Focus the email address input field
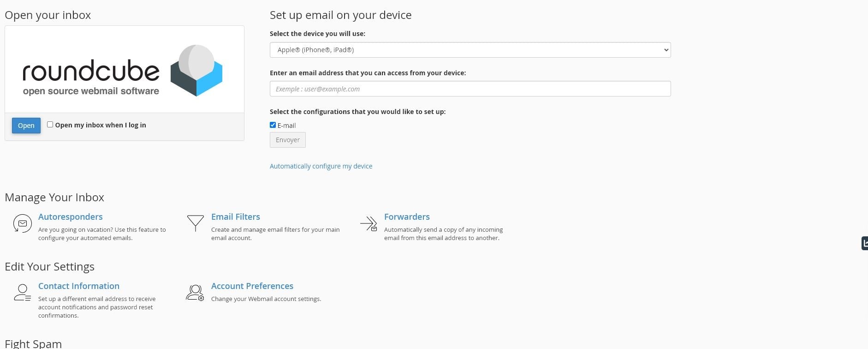The width and height of the screenshot is (868, 349). pos(470,89)
